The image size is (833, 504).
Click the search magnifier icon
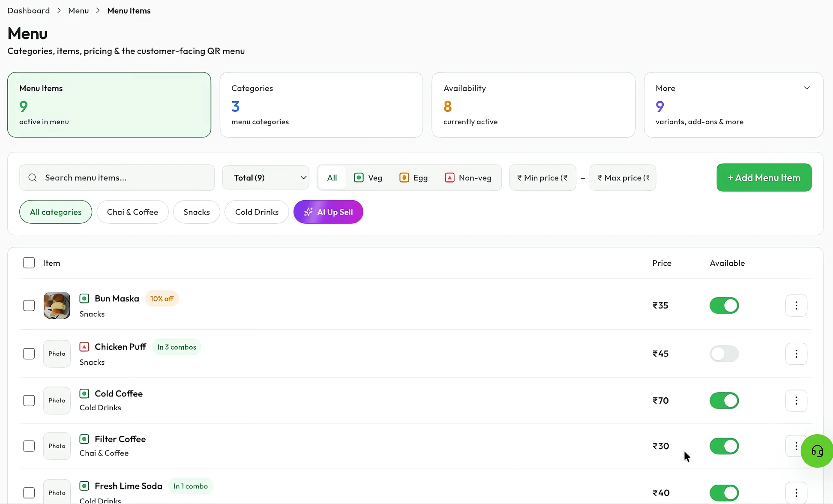[33, 177]
